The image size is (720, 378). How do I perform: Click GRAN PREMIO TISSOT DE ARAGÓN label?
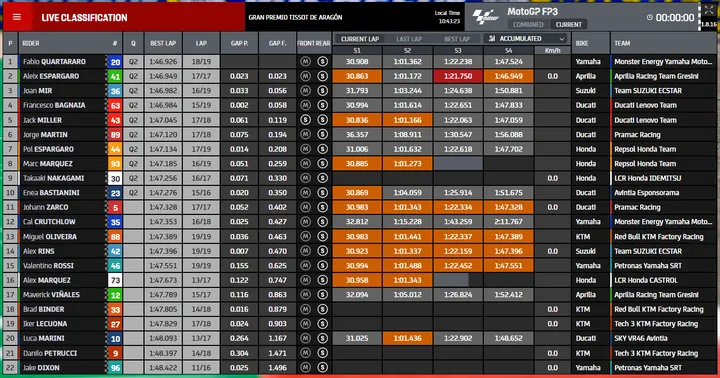point(295,17)
